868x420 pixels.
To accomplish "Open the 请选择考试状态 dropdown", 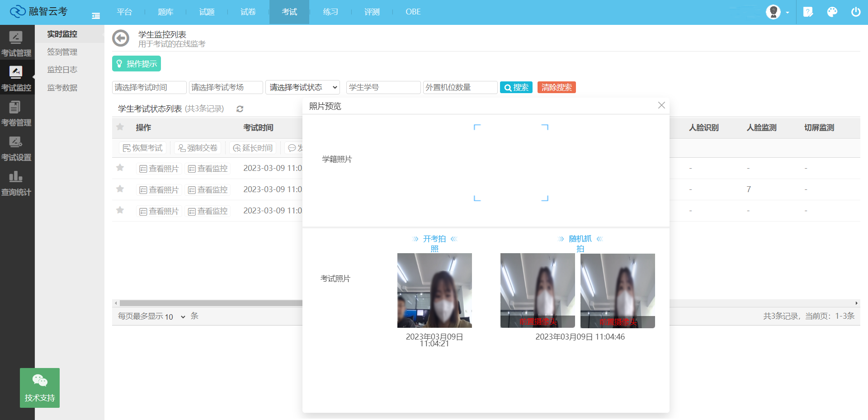I will [302, 87].
